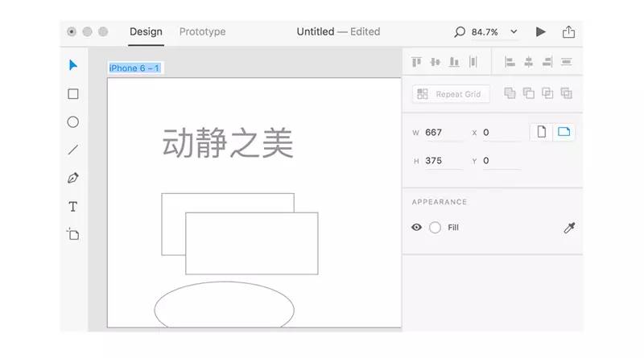Switch artboard to portrait orientation
The image size is (644, 358).
point(542,132)
